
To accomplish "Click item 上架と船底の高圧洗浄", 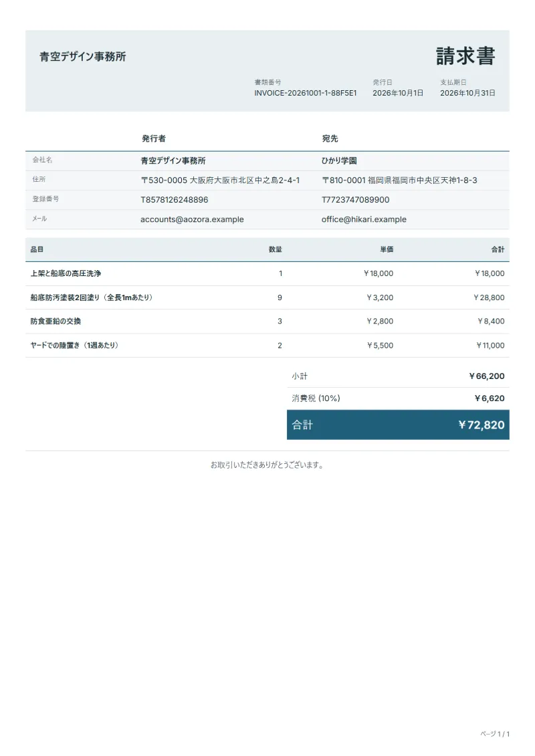I will coord(66,273).
